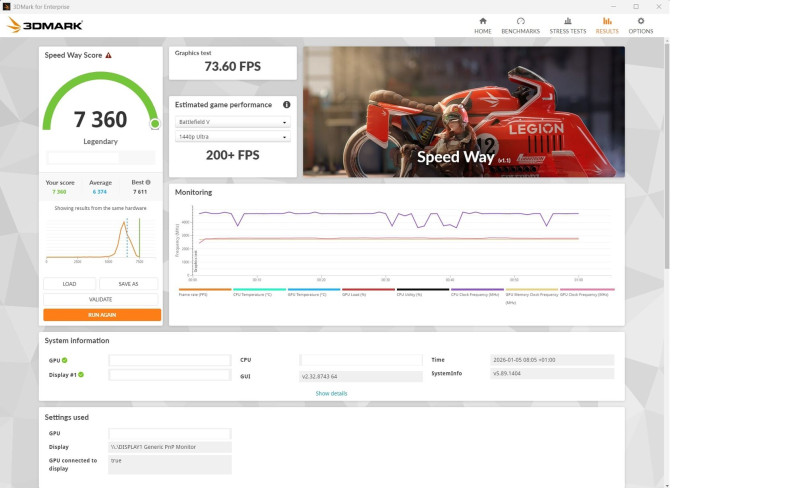Click the GPU green check badge

point(65,360)
